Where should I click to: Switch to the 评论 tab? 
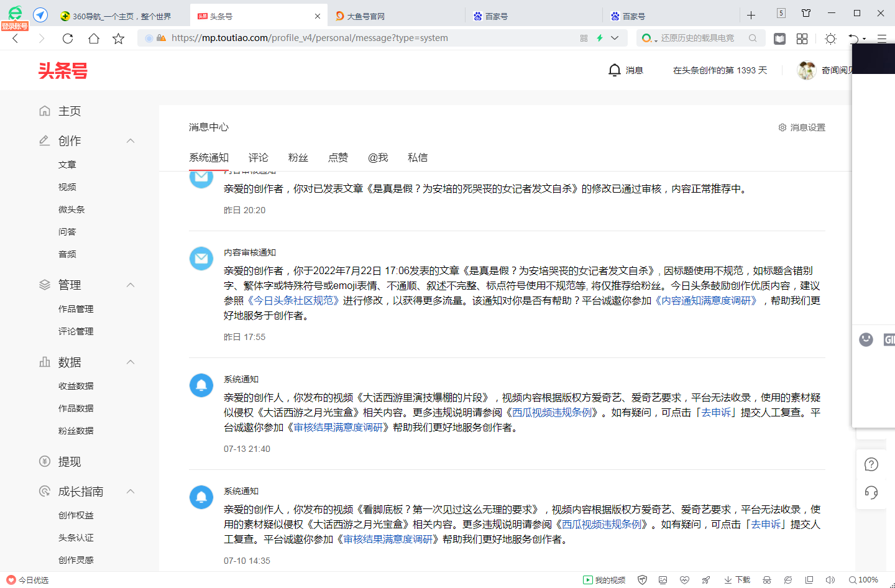click(259, 158)
